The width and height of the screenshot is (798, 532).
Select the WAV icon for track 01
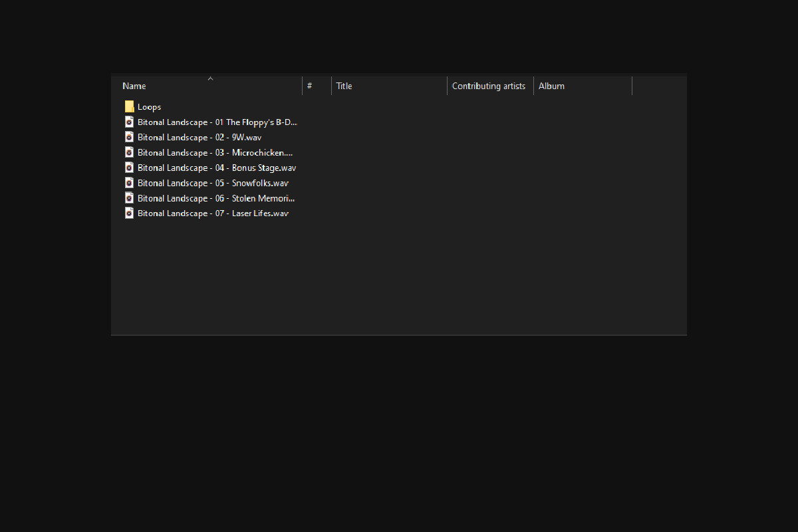tap(129, 122)
